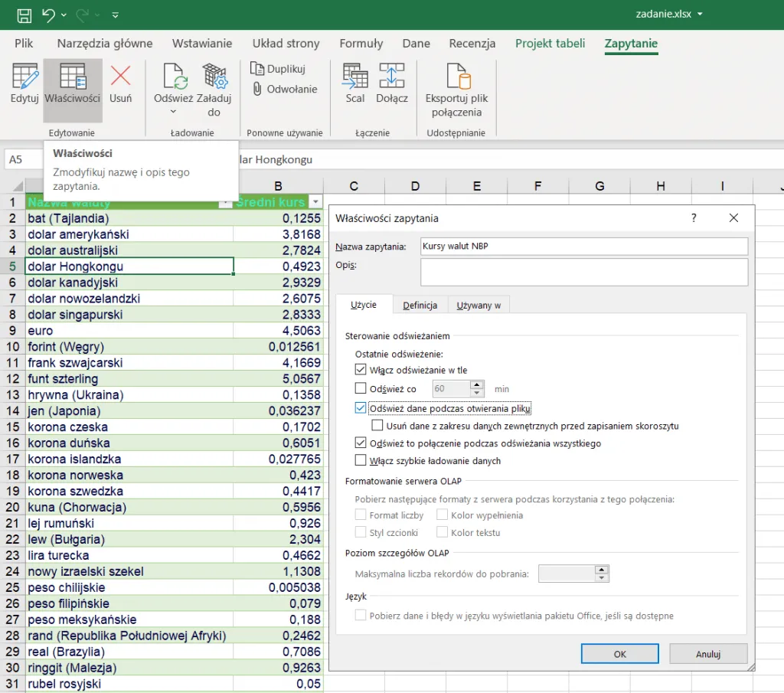Open Customize Quick Access Toolbar dropdown

(115, 15)
